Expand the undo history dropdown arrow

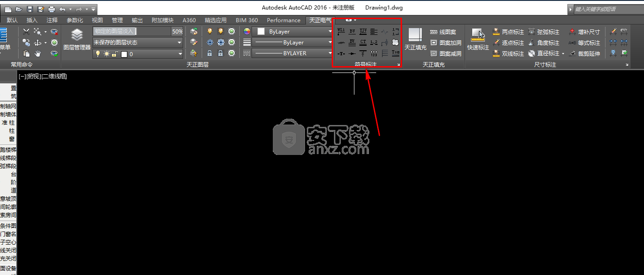click(70, 9)
